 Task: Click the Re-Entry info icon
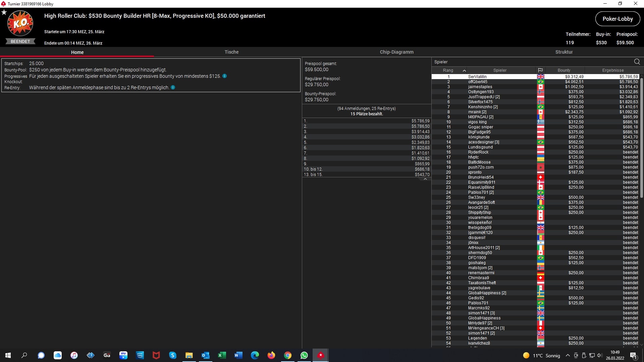173,87
